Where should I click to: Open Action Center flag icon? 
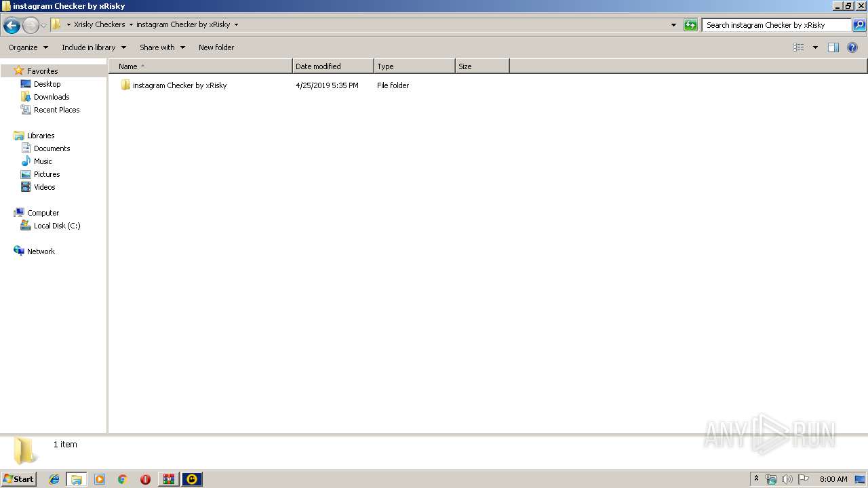coord(804,479)
